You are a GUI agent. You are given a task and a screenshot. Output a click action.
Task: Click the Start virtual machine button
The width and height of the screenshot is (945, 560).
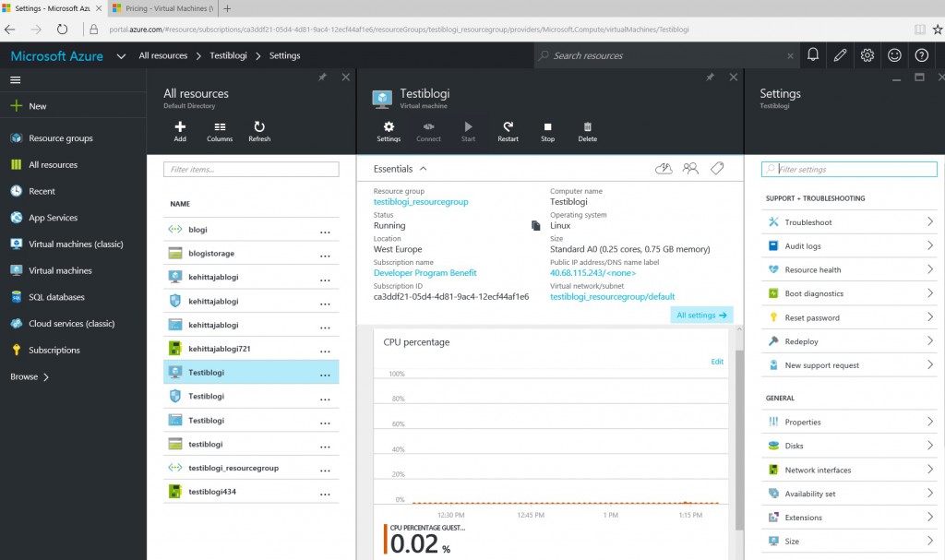[468, 131]
